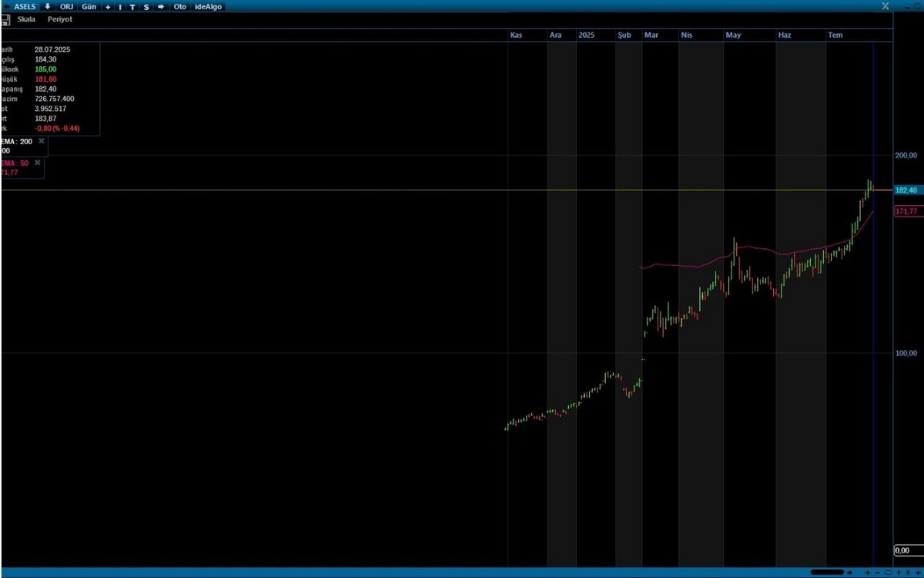
Task: Click the down arrow next to ASELS
Action: 48,6
